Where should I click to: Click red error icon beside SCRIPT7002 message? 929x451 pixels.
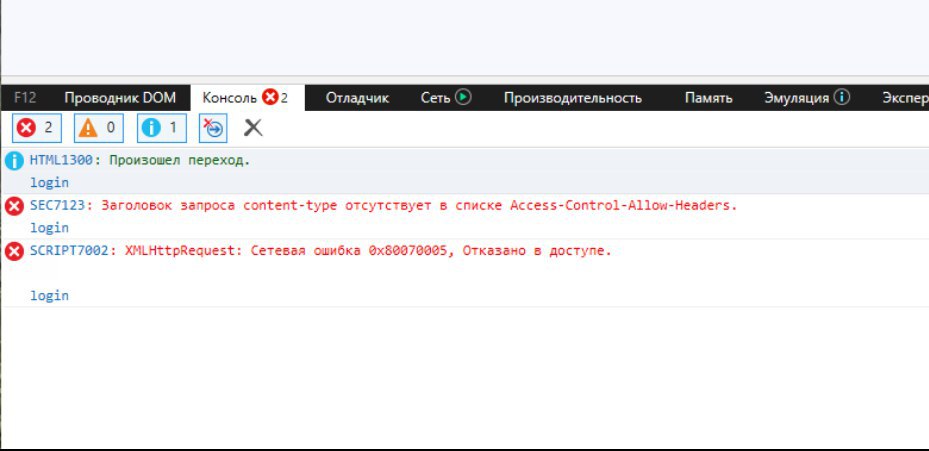pyautogui.click(x=14, y=251)
